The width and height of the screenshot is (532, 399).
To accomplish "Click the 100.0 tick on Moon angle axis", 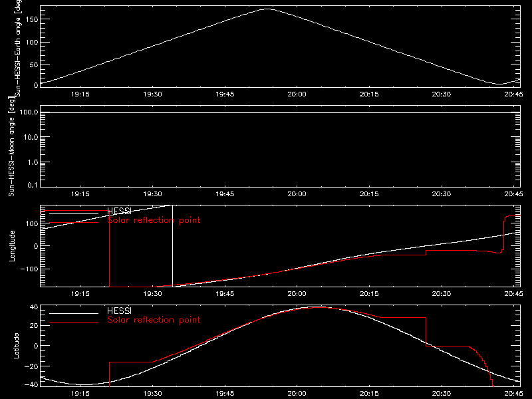I will pyautogui.click(x=29, y=112).
